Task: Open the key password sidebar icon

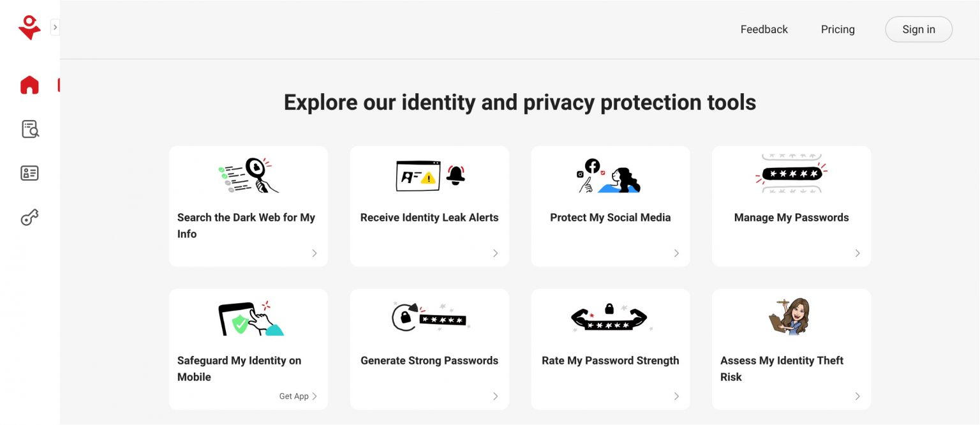Action: coord(29,218)
